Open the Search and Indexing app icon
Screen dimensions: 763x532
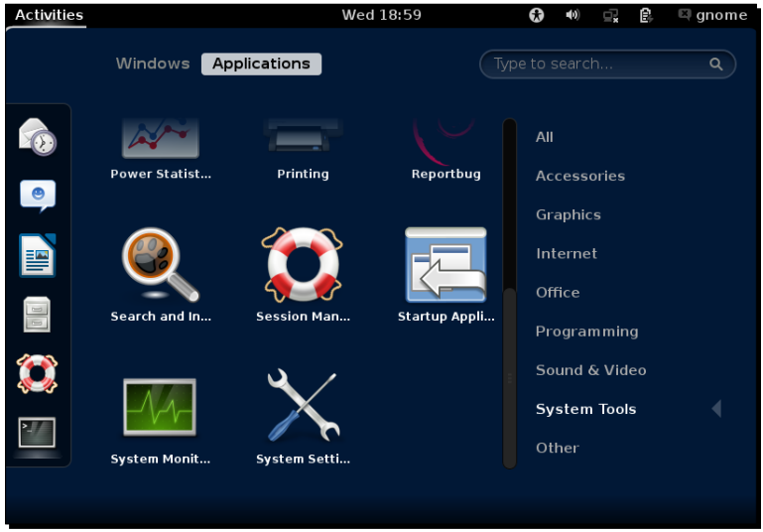pyautogui.click(x=160, y=265)
